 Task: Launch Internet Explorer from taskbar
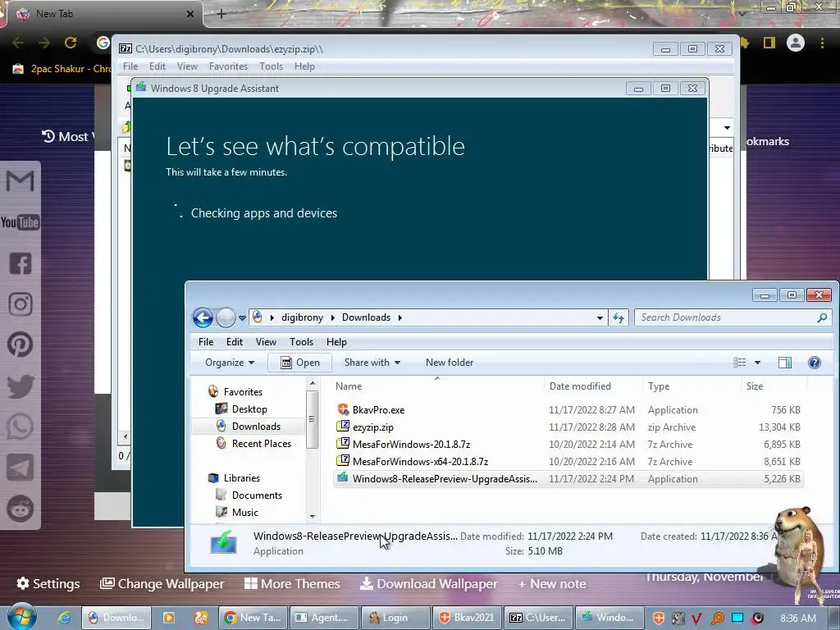[64, 617]
